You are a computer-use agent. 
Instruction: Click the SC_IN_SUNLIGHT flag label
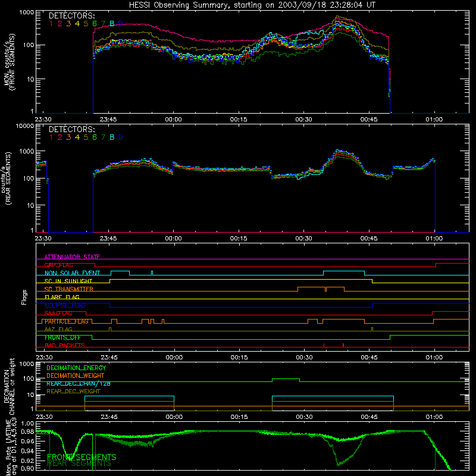[x=68, y=281]
